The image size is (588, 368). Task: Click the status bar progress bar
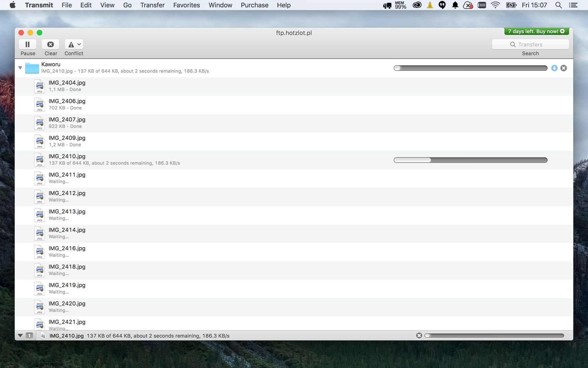click(494, 335)
